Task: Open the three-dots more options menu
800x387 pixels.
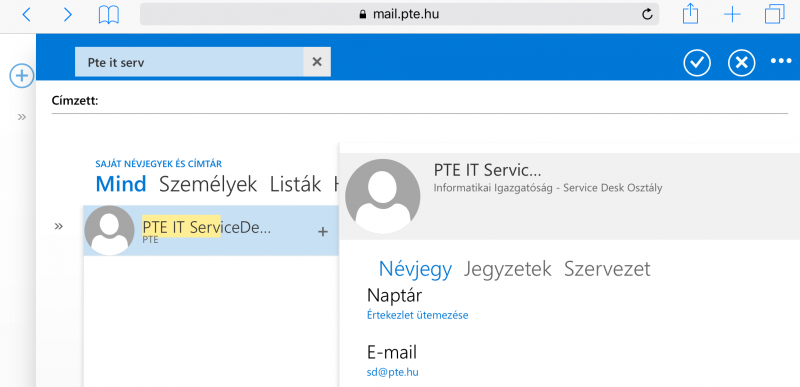Action: point(781,61)
